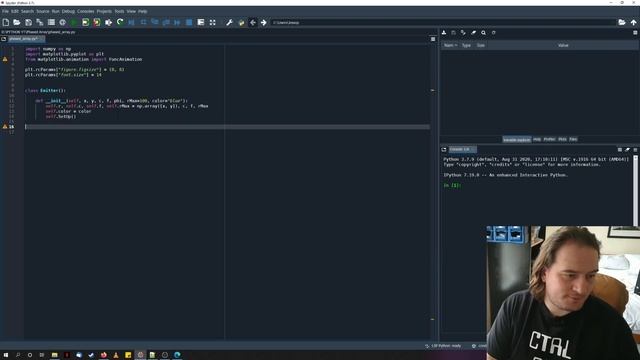Browse editor tabs with the tab-list button
This screenshot has width=640, height=360.
coord(4,39)
